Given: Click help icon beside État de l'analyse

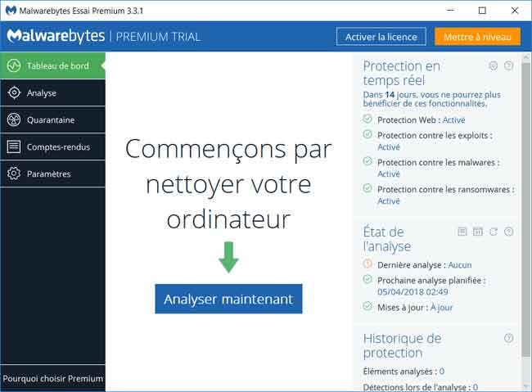Looking at the screenshot, I should click(508, 232).
